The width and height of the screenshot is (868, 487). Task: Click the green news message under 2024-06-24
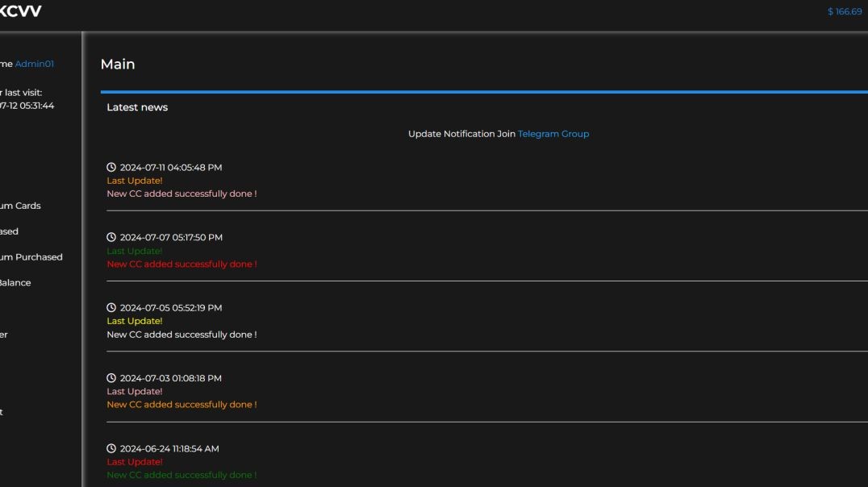[x=182, y=475]
